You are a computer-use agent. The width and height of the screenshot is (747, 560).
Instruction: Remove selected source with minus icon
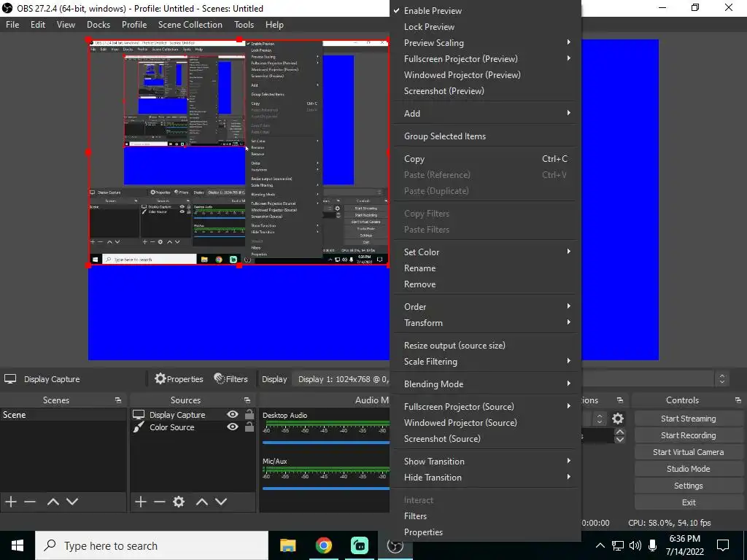coord(160,502)
